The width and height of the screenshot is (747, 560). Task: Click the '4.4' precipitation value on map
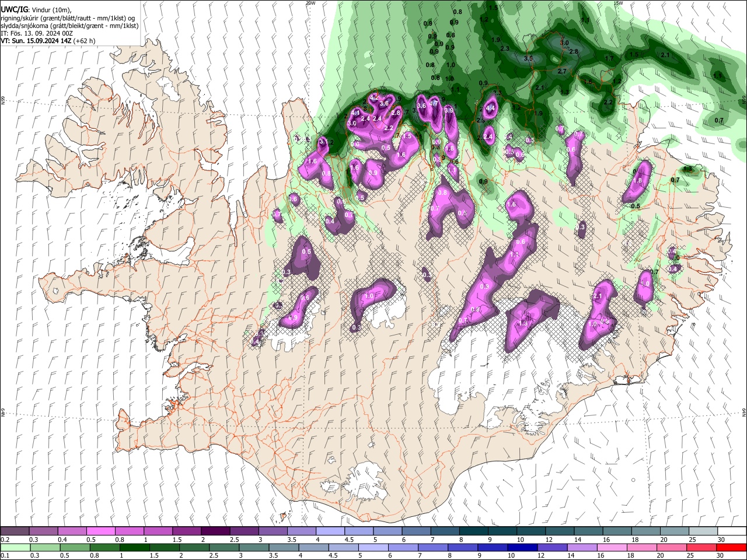click(490, 108)
